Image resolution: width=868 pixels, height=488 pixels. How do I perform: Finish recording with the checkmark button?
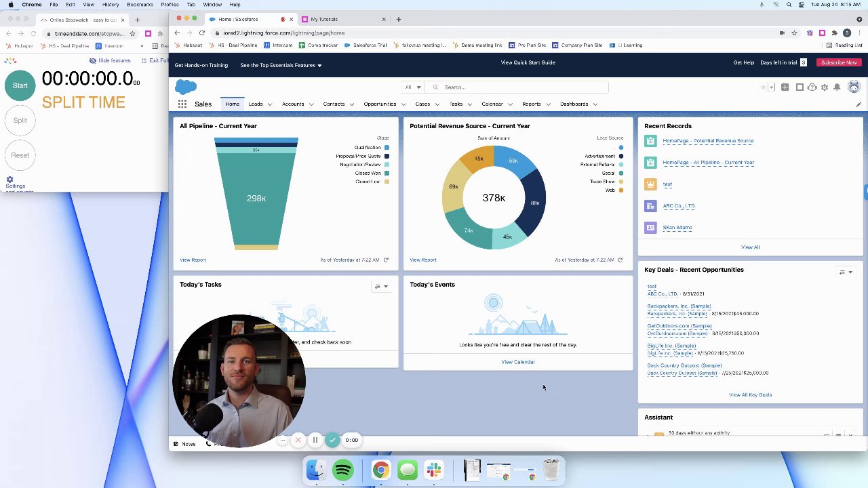click(x=332, y=441)
